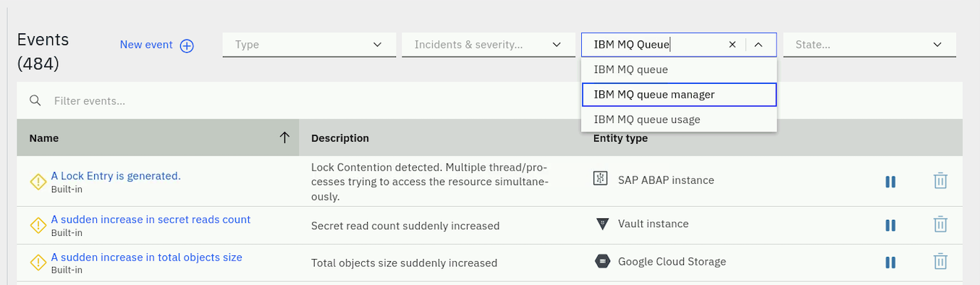The height and width of the screenshot is (285, 980).
Task: Pause the total objects size event
Action: (891, 263)
